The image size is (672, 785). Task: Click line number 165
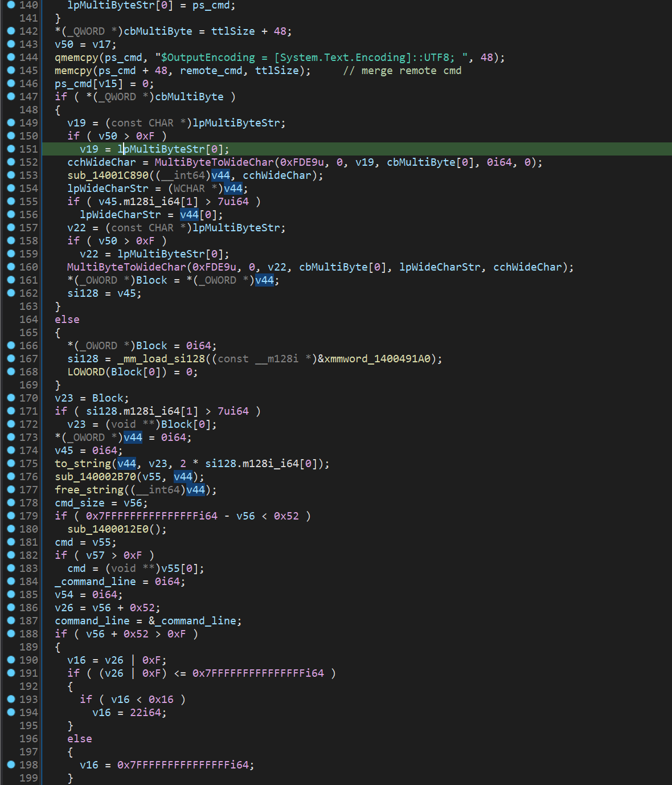tap(28, 333)
